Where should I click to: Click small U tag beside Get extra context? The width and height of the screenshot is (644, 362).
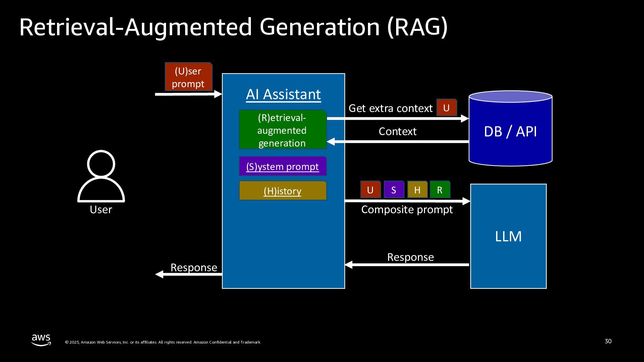click(446, 108)
